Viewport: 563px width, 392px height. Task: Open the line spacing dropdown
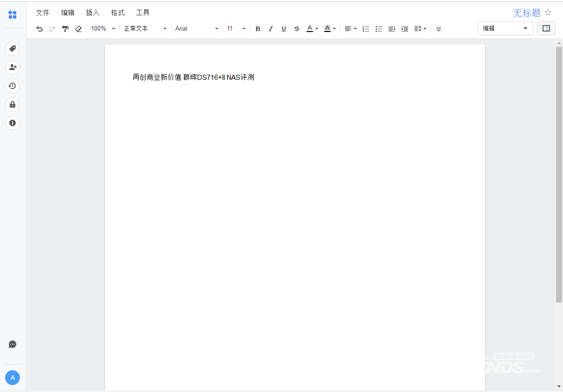tap(420, 29)
